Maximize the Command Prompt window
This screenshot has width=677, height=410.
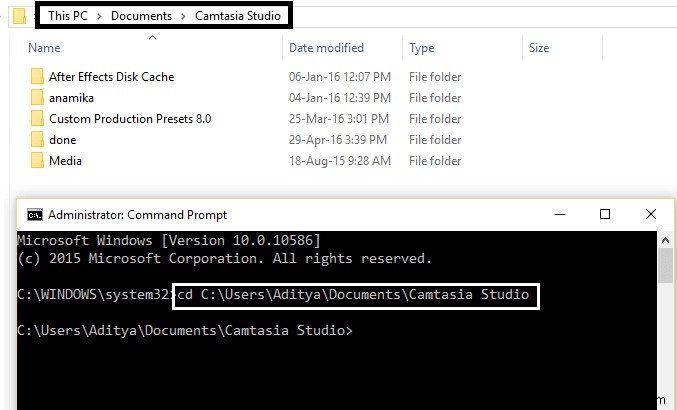[x=605, y=214]
